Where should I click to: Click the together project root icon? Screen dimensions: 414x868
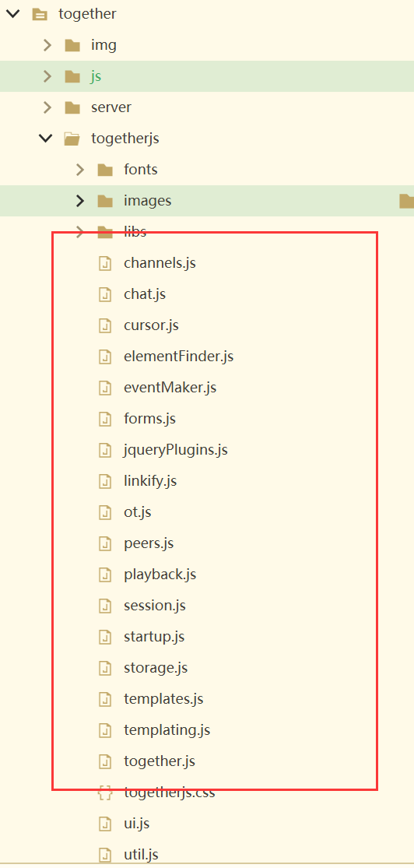(x=40, y=14)
